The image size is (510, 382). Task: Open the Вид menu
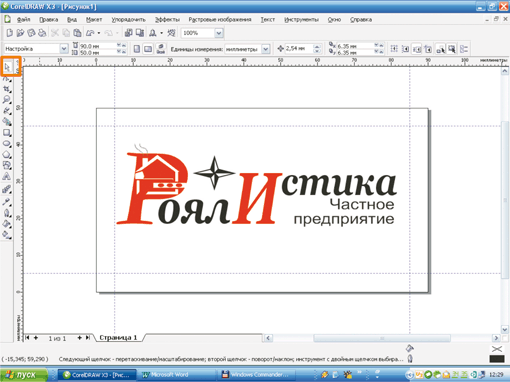point(72,20)
